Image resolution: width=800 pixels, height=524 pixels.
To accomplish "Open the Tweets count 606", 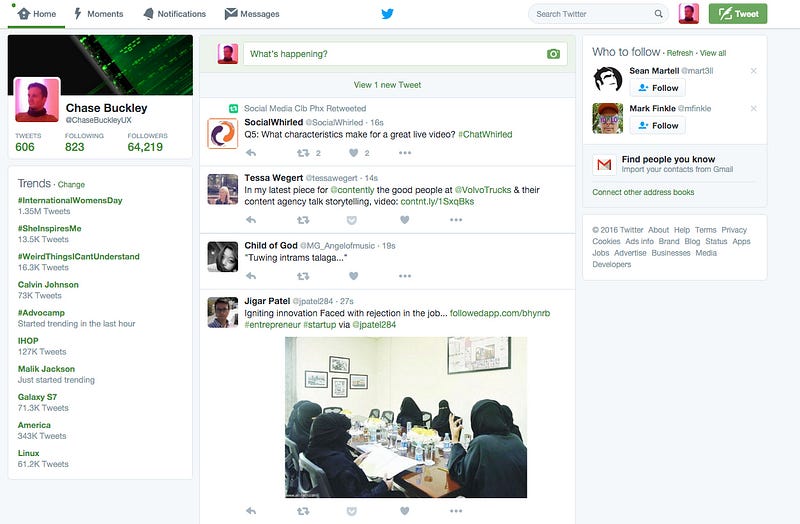I will pyautogui.click(x=28, y=142).
